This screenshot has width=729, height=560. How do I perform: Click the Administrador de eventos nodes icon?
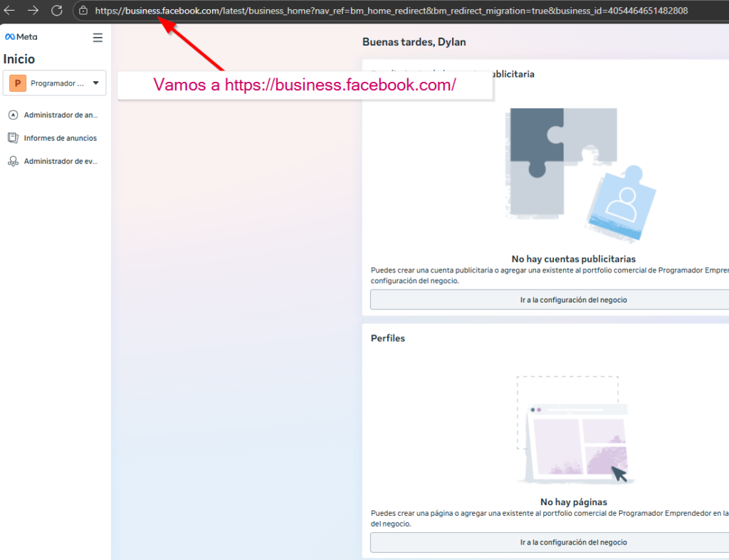click(13, 162)
